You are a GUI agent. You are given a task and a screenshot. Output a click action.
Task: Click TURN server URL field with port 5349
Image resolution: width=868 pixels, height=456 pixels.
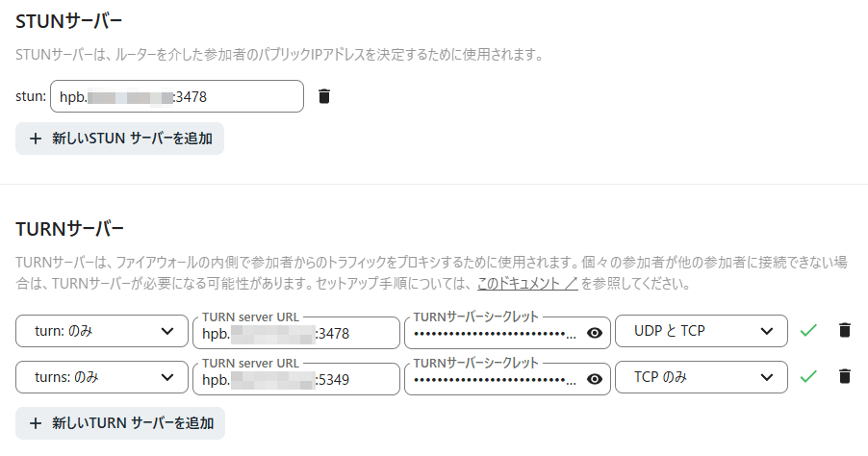click(296, 380)
